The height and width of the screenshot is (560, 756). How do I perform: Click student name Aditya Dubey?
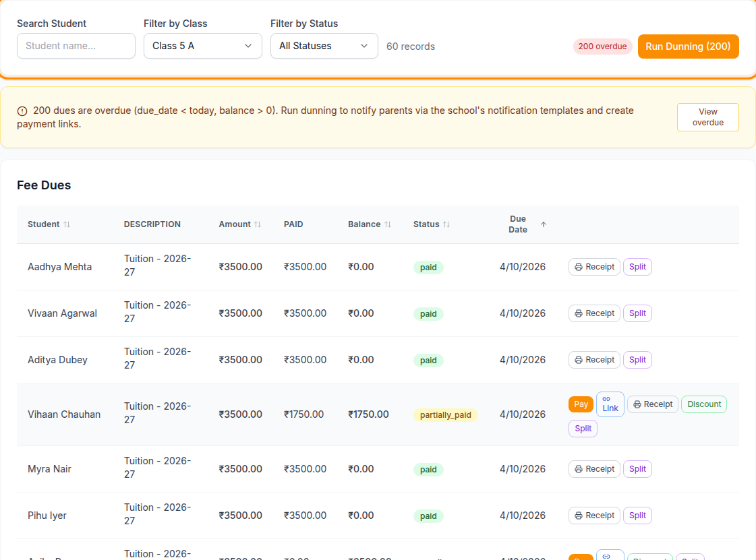pos(57,360)
